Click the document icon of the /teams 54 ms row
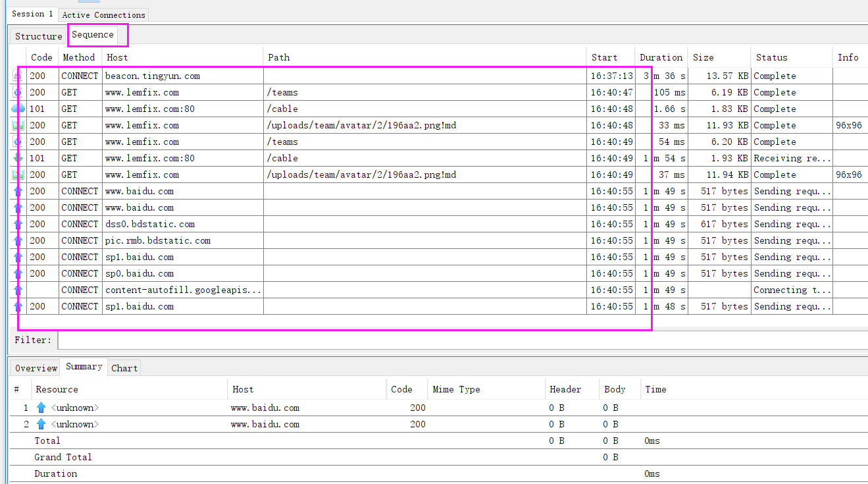868x484 pixels. [x=18, y=142]
